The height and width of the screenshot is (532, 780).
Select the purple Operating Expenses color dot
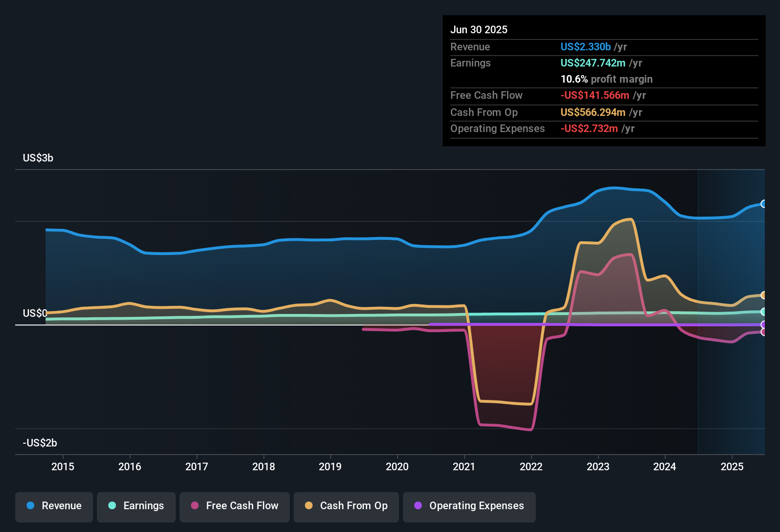(418, 506)
